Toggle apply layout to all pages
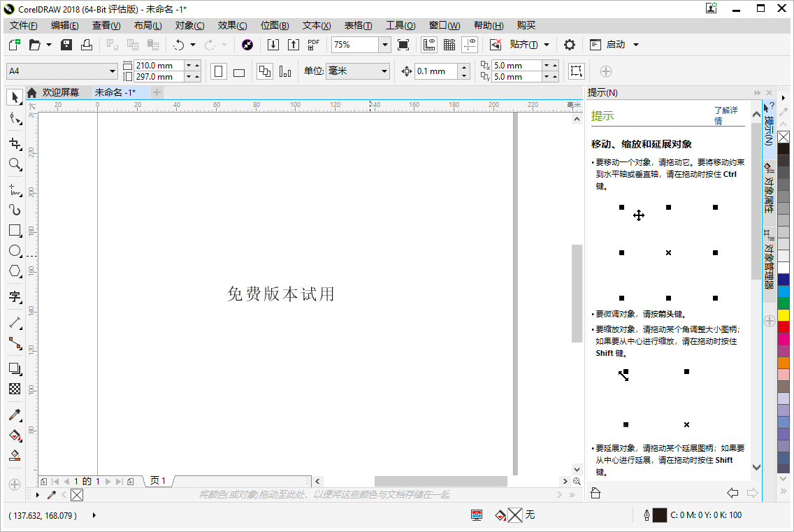794x532 pixels. pyautogui.click(x=264, y=71)
